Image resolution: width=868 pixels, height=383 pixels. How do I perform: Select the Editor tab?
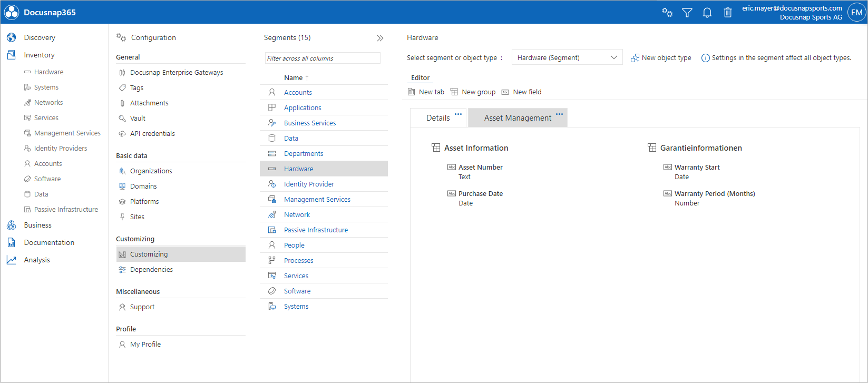pyautogui.click(x=420, y=77)
